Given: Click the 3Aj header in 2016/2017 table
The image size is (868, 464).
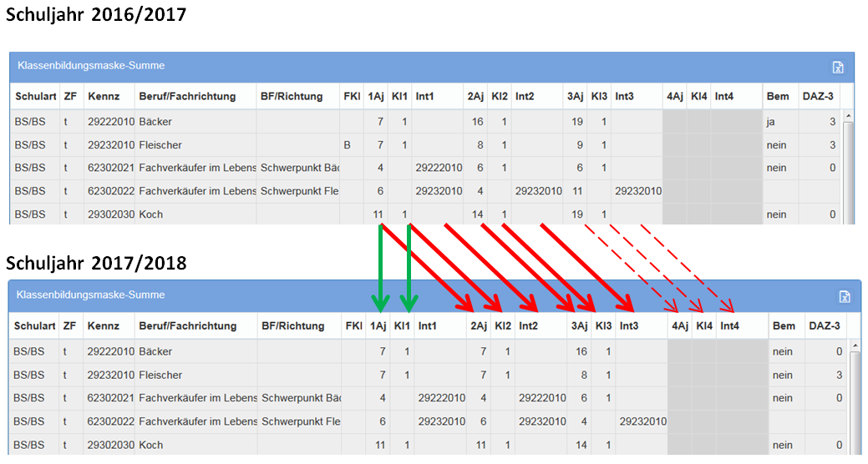Looking at the screenshot, I should tap(574, 97).
